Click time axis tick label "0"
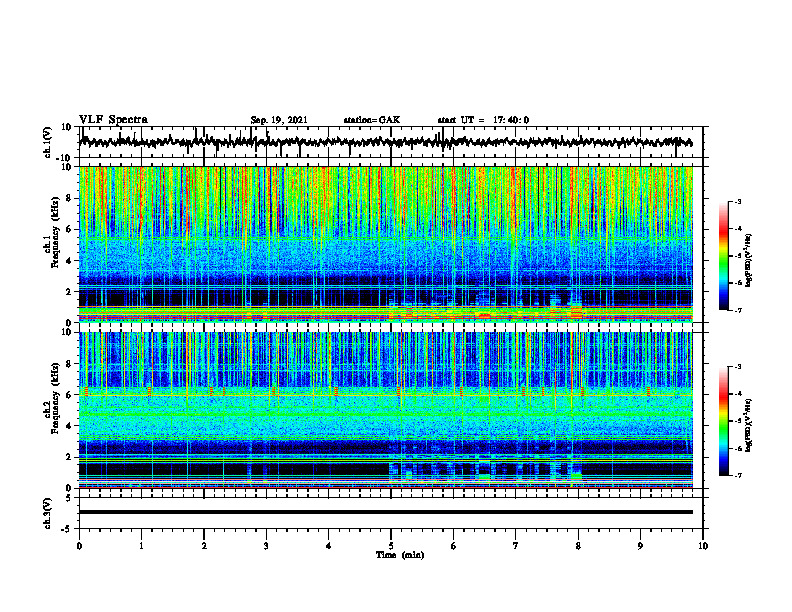 [79, 546]
